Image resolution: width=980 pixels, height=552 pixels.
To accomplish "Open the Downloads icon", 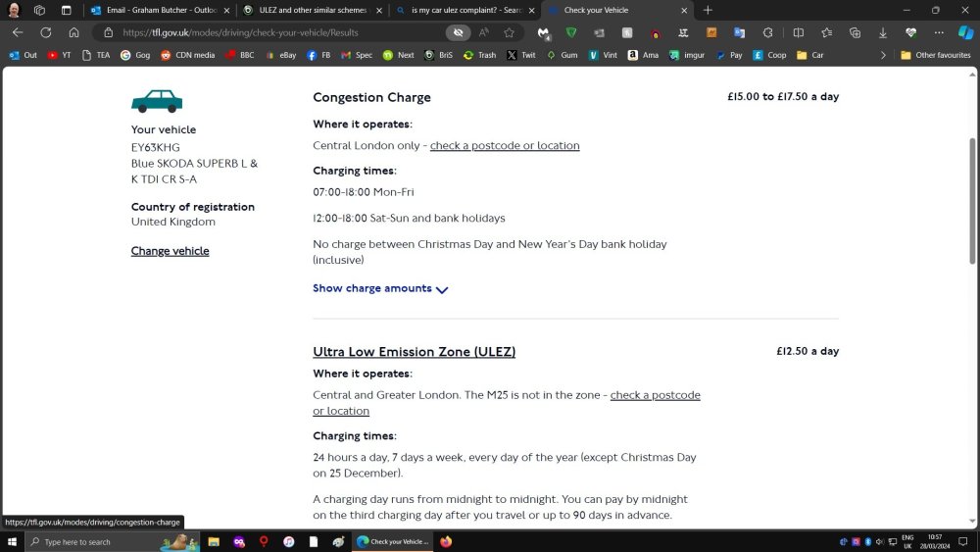I will point(883,32).
